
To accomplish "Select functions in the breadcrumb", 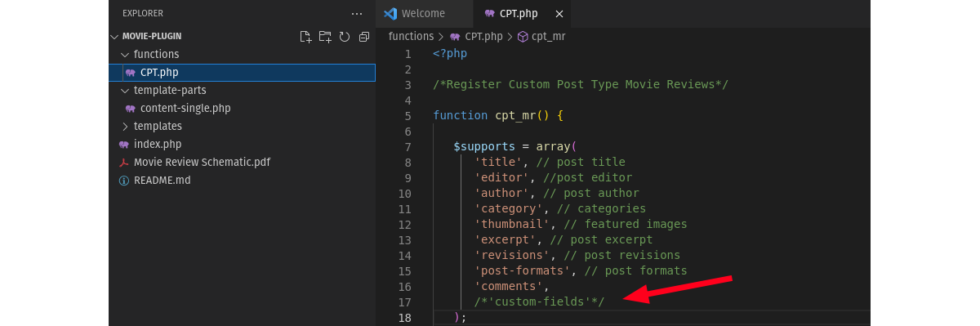I will (411, 36).
